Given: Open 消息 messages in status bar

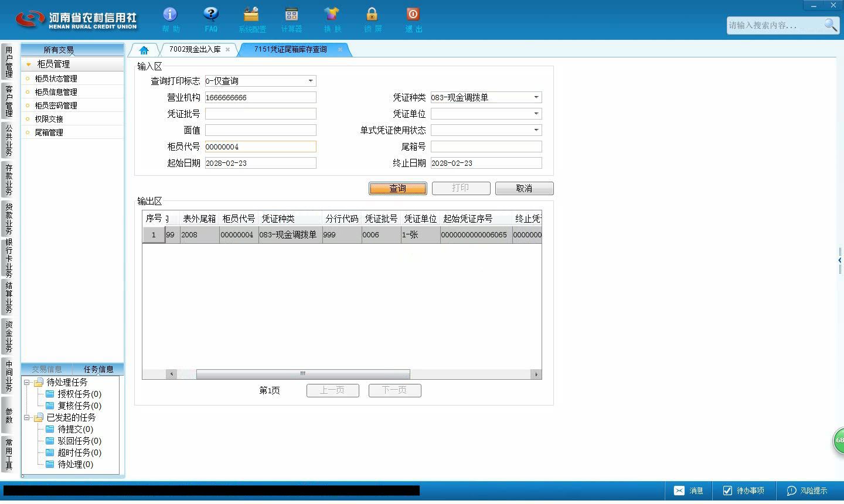Looking at the screenshot, I should point(688,491).
